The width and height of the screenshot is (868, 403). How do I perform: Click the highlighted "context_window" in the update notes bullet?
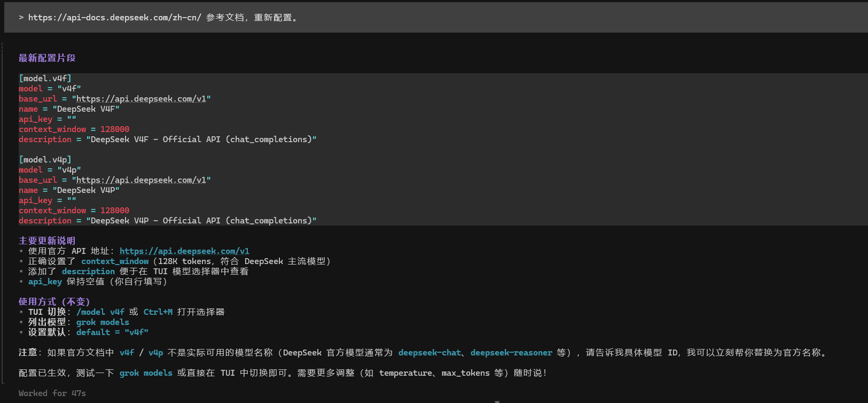115,261
